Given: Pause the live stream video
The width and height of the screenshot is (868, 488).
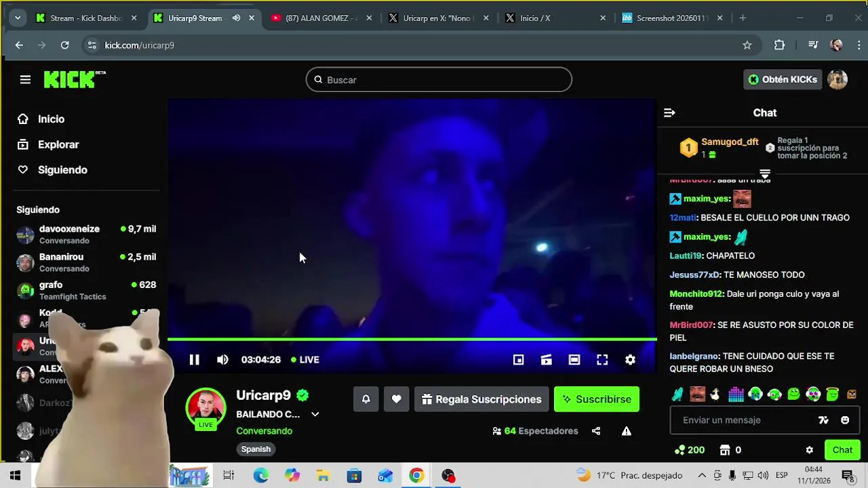Looking at the screenshot, I should pos(194,360).
